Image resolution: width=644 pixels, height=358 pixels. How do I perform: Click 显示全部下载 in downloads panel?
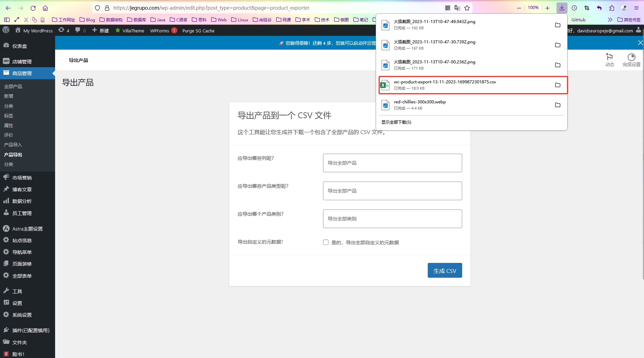(x=396, y=122)
